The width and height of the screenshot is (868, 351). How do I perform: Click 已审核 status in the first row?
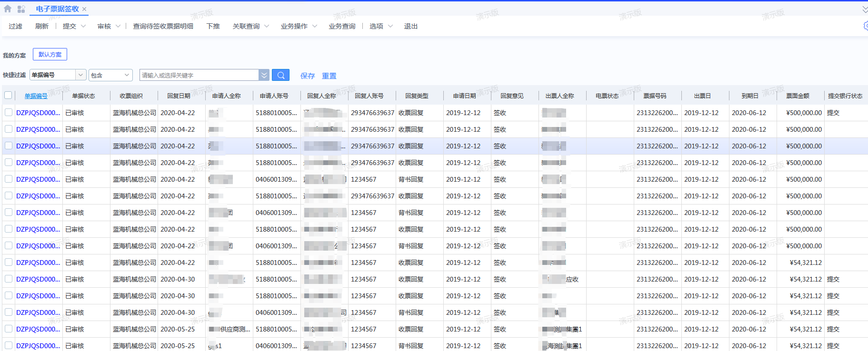click(x=75, y=113)
